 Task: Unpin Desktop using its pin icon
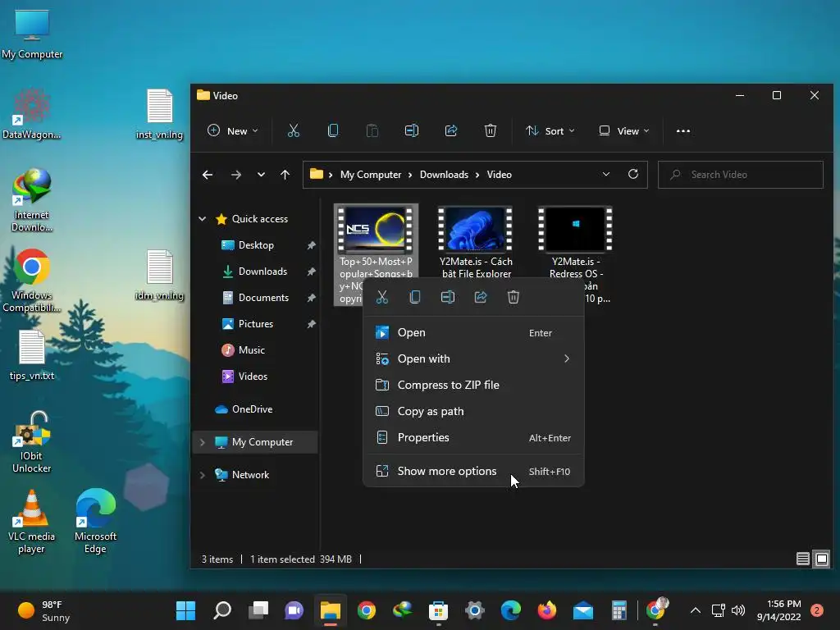(x=311, y=244)
